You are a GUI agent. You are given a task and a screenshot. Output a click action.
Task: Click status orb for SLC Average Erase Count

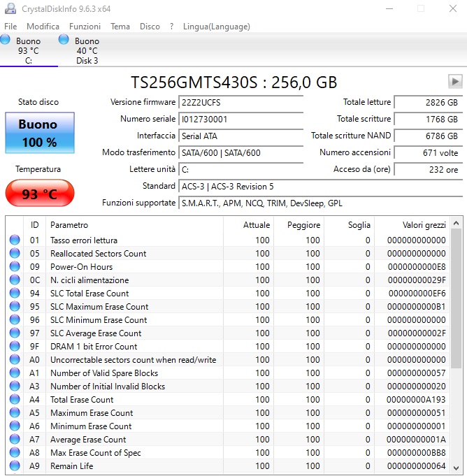pos(15,333)
